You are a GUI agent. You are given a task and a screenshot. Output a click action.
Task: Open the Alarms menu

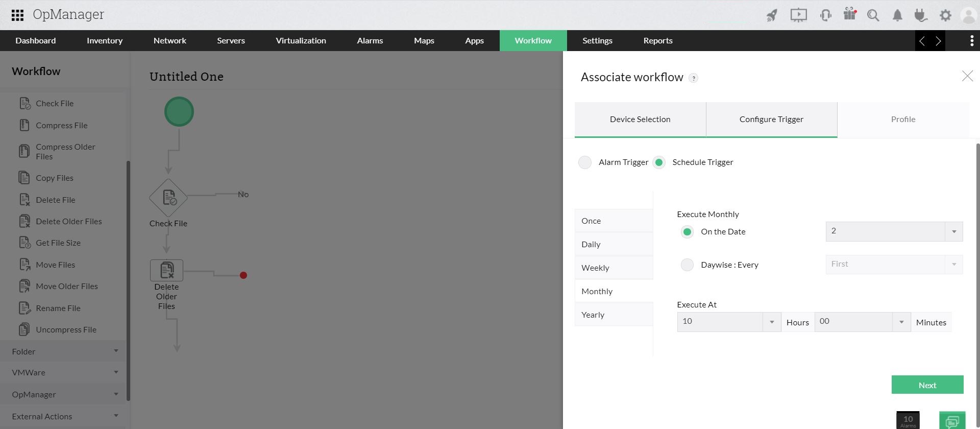(370, 41)
